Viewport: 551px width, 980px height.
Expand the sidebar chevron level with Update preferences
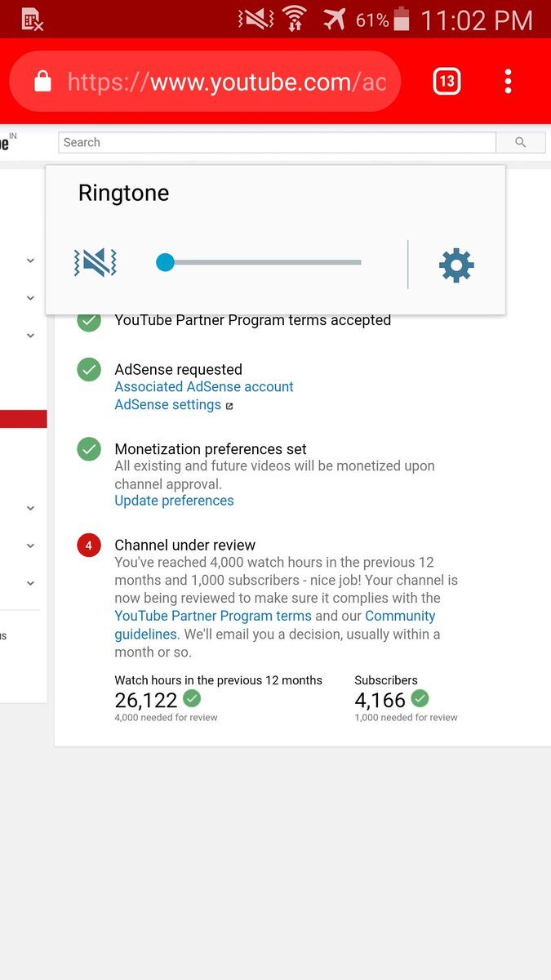pos(30,508)
